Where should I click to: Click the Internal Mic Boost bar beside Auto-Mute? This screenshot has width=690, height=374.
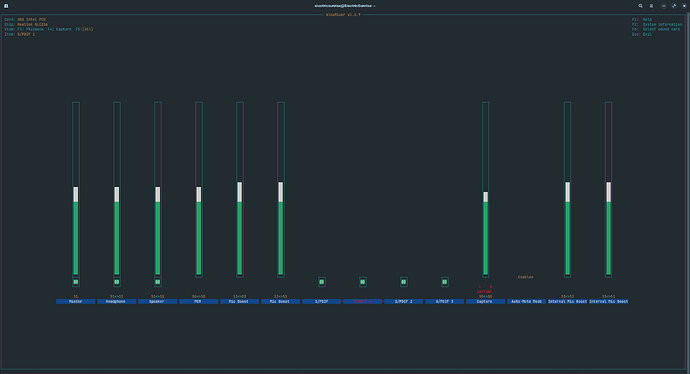[567, 189]
